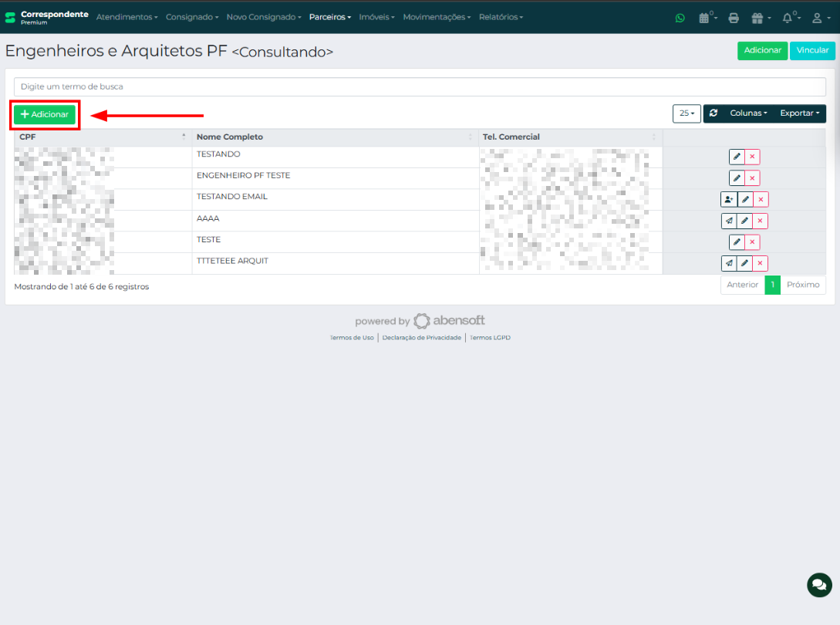Edit the TESTE row with pencil icon
Screen dimensions: 840x625
coord(737,242)
